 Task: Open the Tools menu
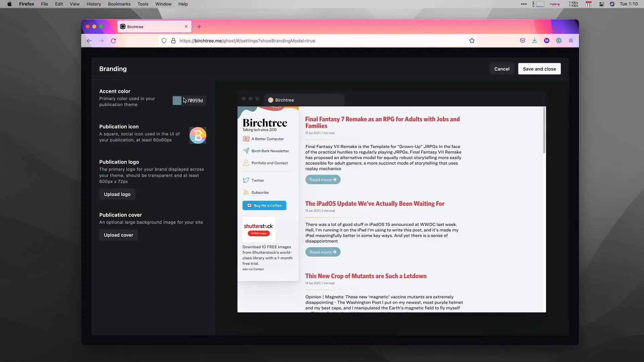pyautogui.click(x=143, y=4)
